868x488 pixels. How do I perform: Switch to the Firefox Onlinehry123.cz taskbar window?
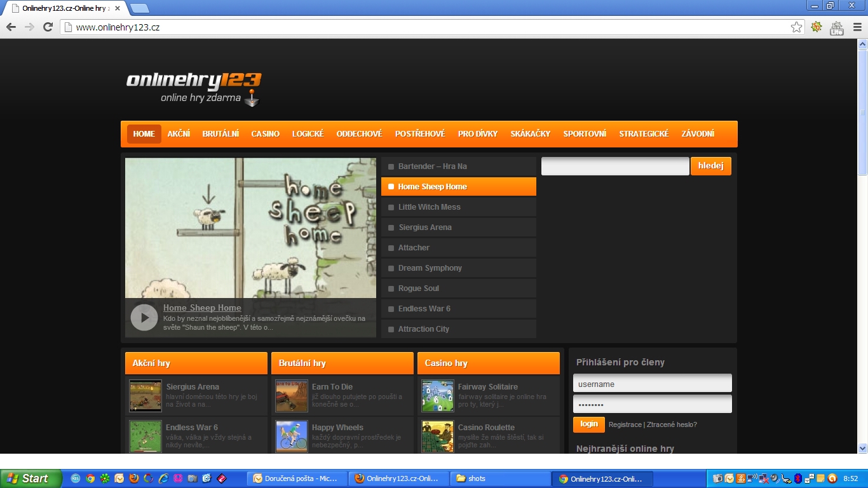coord(400,478)
